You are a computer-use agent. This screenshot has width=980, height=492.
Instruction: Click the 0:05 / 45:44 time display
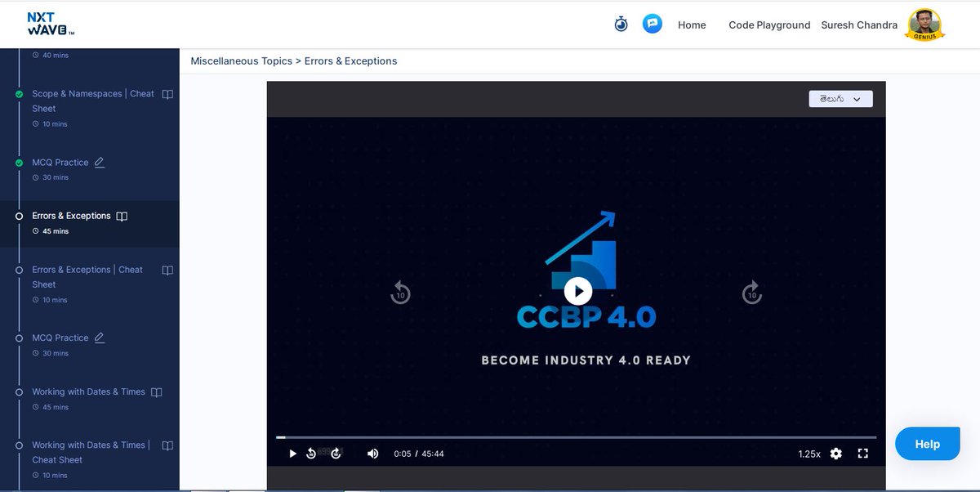click(419, 454)
